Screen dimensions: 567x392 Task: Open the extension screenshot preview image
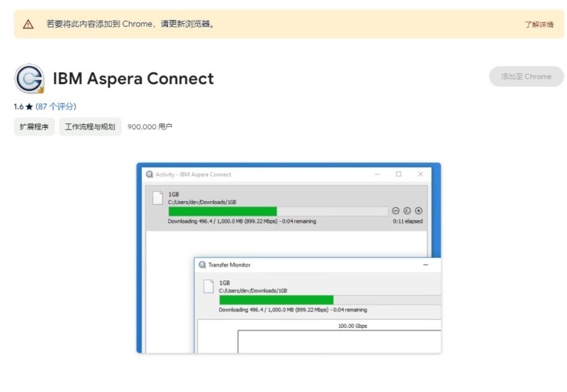point(289,258)
